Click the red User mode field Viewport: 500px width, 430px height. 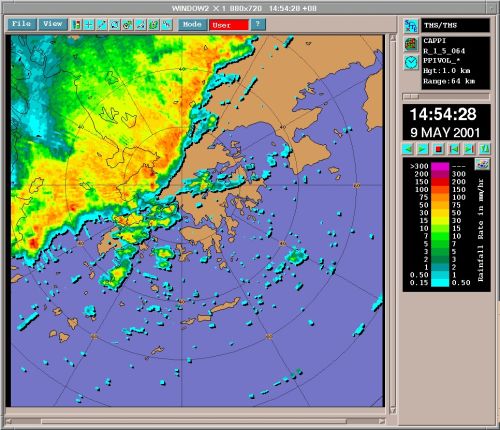[229, 25]
